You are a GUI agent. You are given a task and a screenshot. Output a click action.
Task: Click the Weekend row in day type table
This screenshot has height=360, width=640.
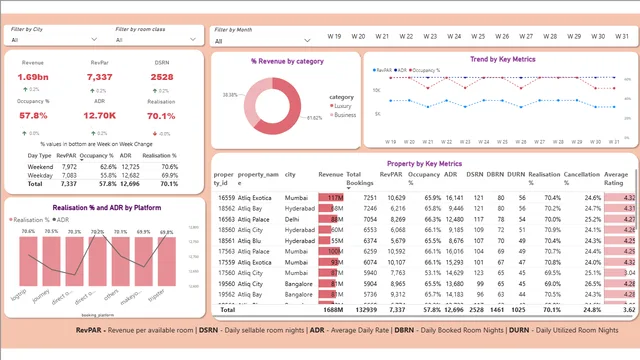coord(103,167)
